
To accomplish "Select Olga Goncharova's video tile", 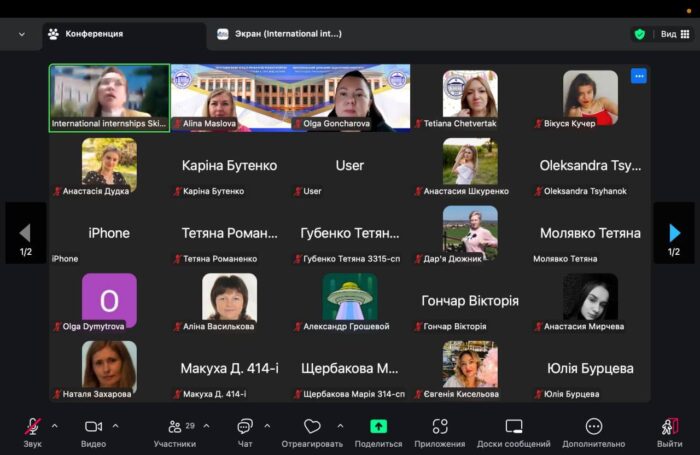I will tap(350, 97).
